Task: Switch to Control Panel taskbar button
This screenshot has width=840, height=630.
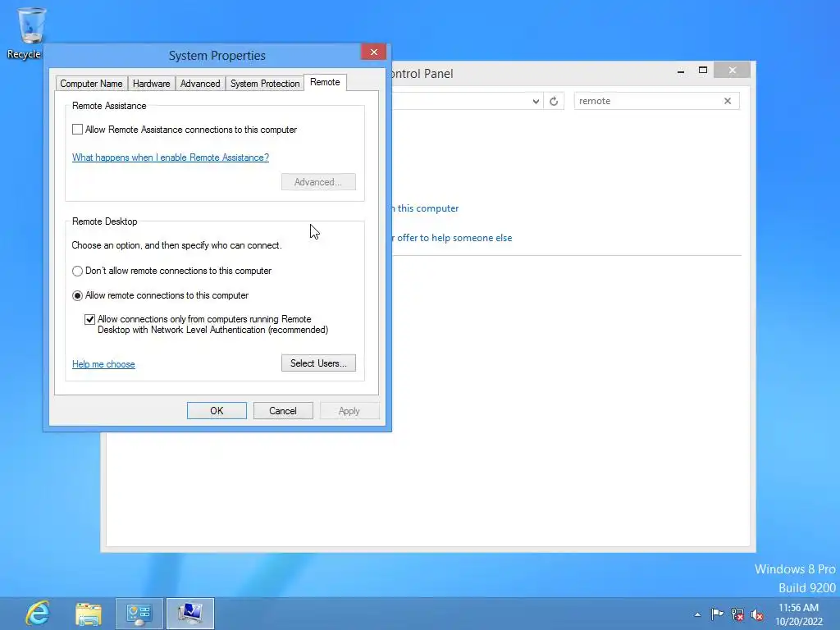Action: [x=139, y=614]
